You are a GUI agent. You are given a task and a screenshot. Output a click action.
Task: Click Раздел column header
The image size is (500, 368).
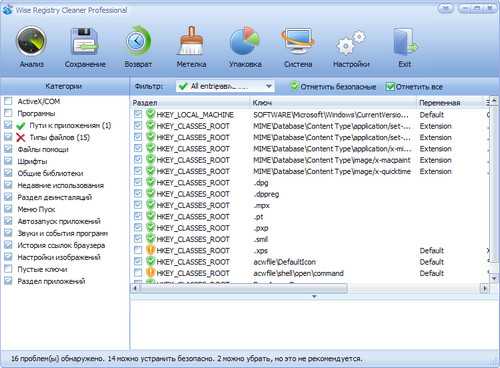190,103
